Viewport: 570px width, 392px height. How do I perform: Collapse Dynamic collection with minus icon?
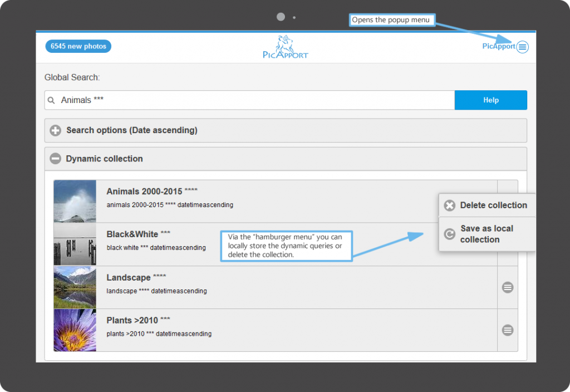55,159
